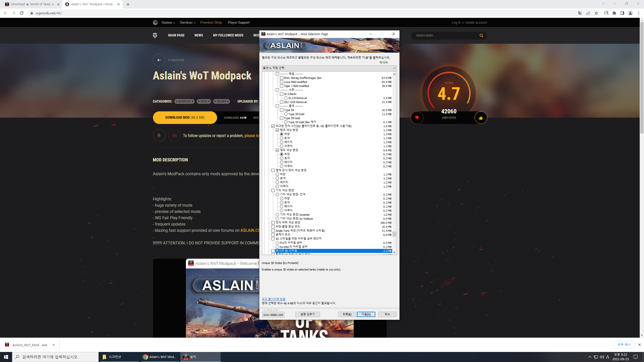Bookmark page with the star icon

[x=596, y=13]
